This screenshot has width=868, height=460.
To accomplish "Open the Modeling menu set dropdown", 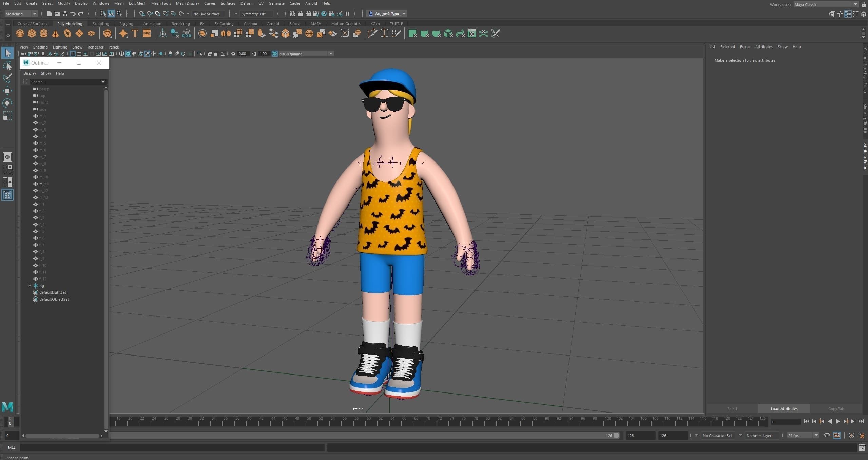I will (x=21, y=14).
